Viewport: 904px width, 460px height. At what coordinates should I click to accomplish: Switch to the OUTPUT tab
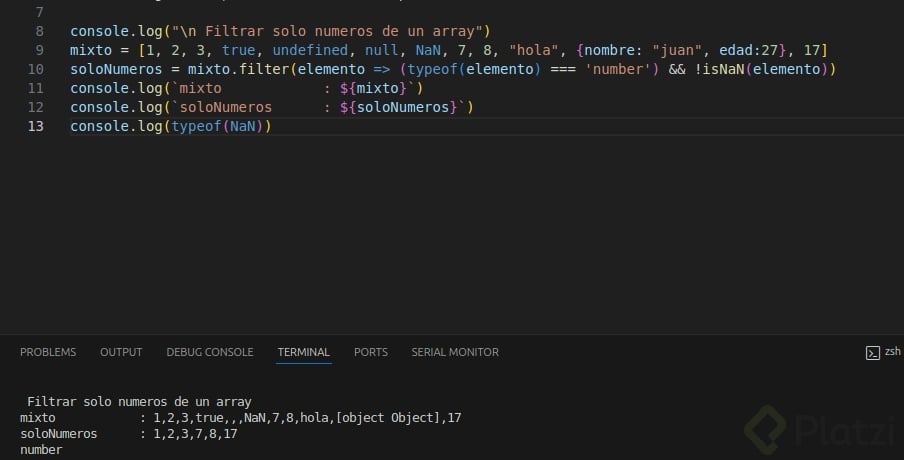121,352
